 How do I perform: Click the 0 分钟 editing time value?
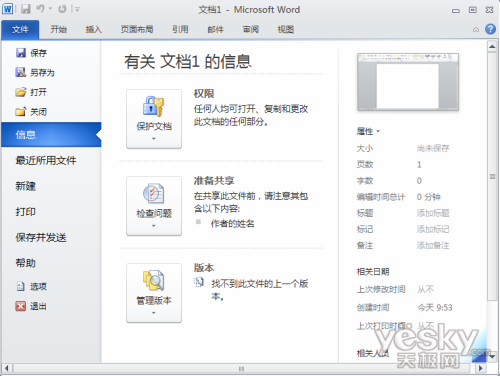coord(429,197)
